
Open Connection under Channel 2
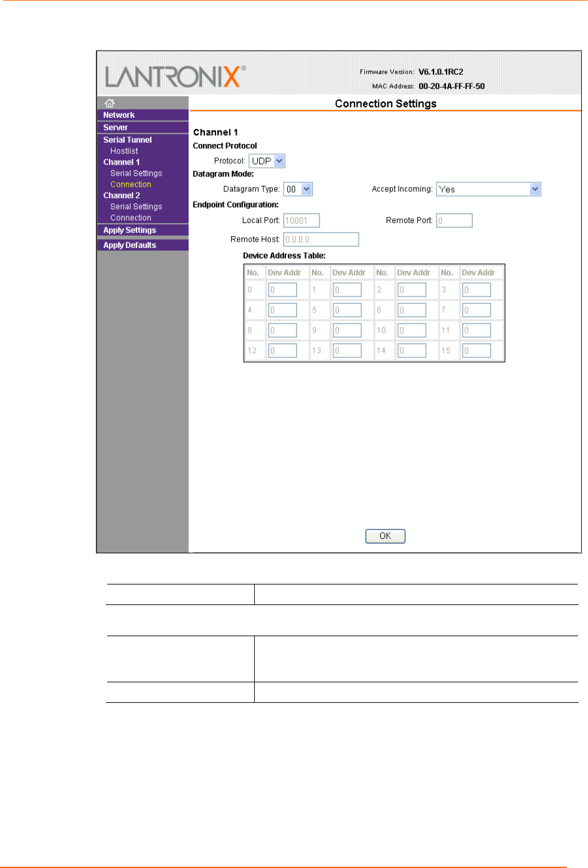[x=131, y=218]
